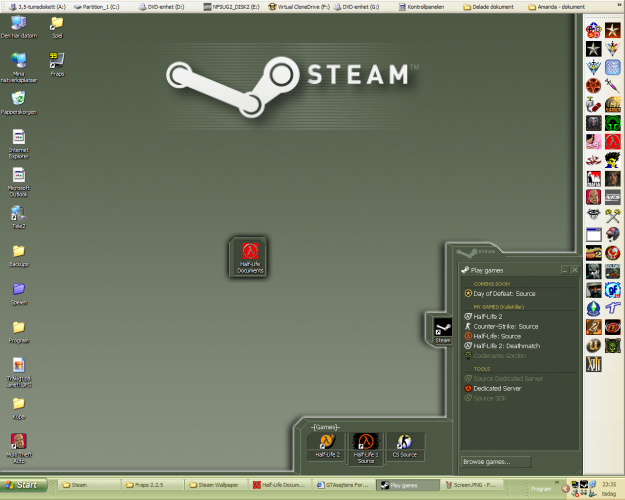Click the Windows Start button
The width and height of the screenshot is (625, 500).
tap(27, 485)
